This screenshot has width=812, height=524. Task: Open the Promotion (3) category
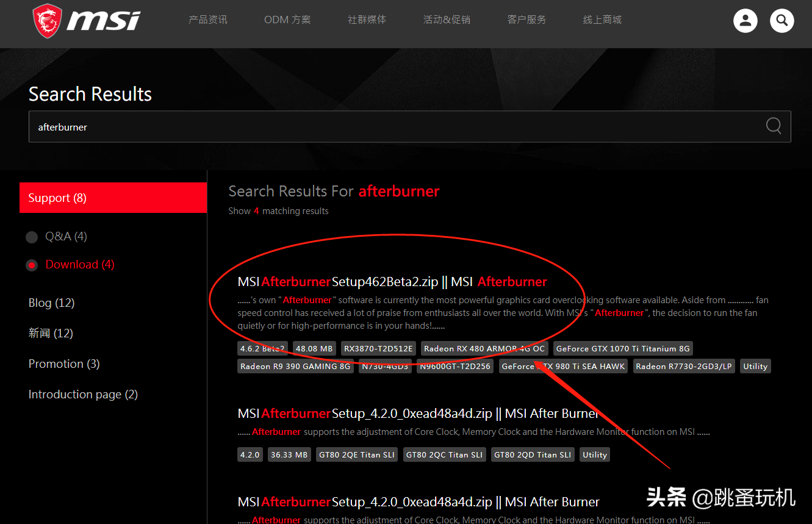[64, 364]
